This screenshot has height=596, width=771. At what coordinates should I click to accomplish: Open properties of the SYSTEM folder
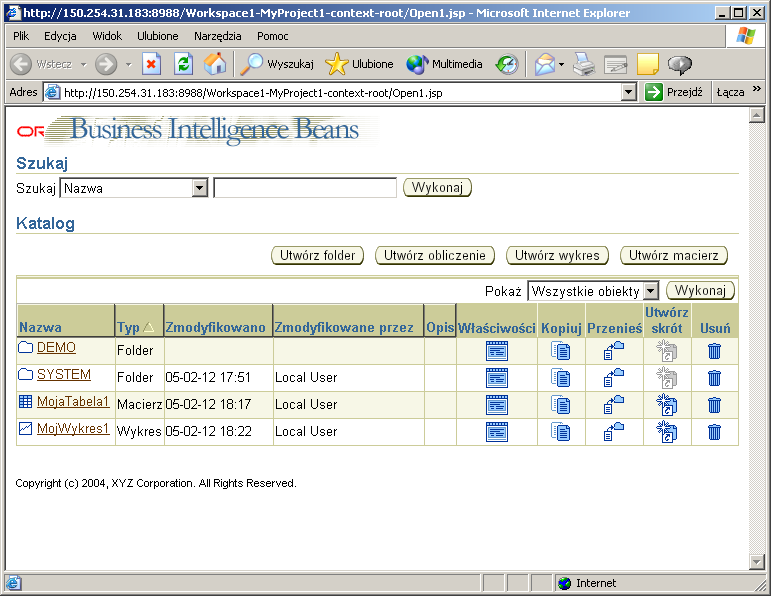point(497,378)
